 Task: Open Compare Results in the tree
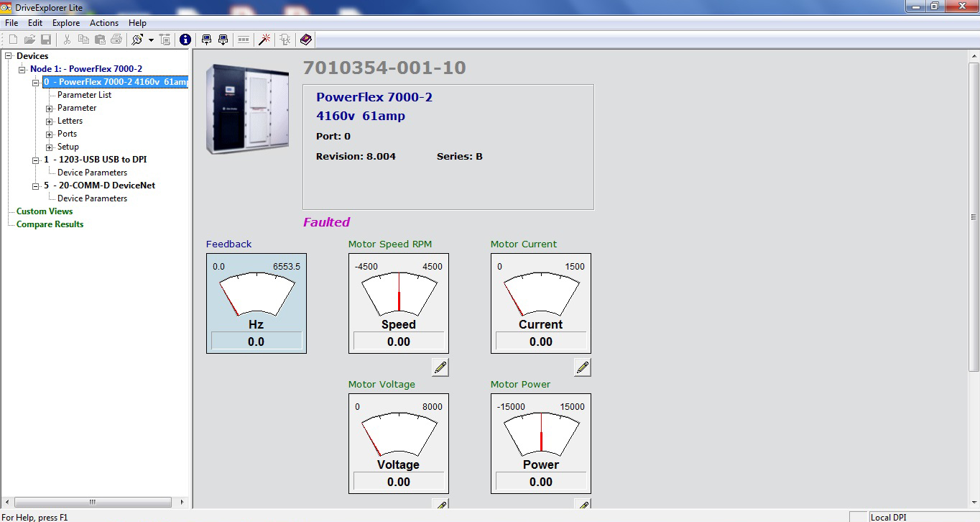(x=50, y=224)
